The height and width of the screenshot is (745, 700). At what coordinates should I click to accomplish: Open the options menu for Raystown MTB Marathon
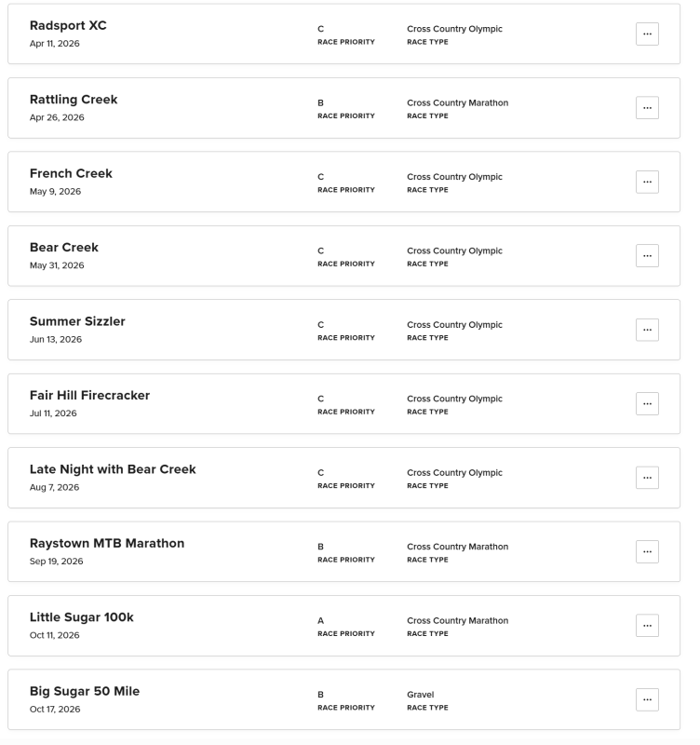click(647, 551)
